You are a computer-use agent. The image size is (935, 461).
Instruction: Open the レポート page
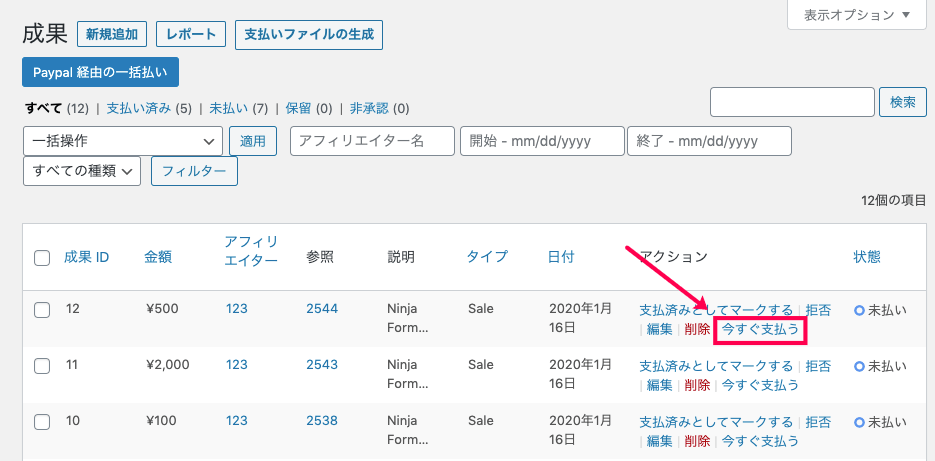click(x=191, y=34)
